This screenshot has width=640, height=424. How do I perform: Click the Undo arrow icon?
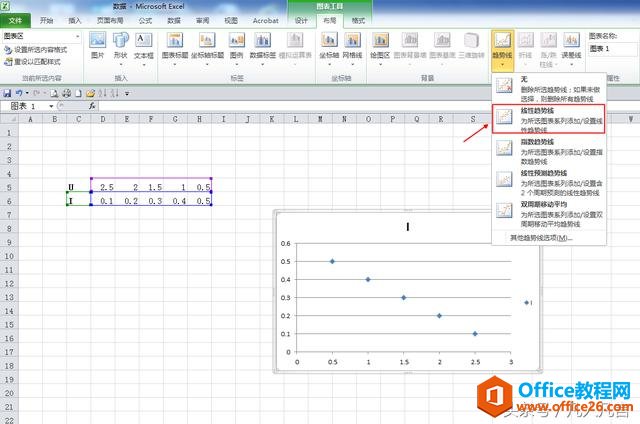tap(19, 93)
